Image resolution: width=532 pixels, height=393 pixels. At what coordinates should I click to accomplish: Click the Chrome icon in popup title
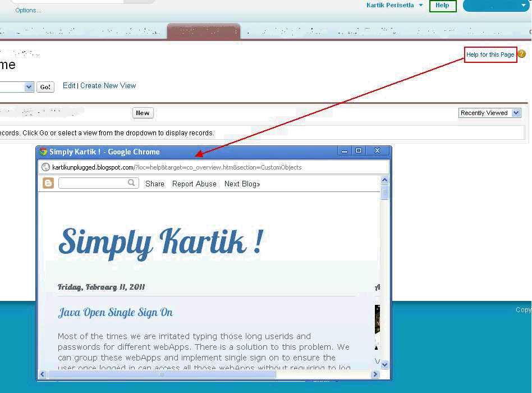point(43,152)
